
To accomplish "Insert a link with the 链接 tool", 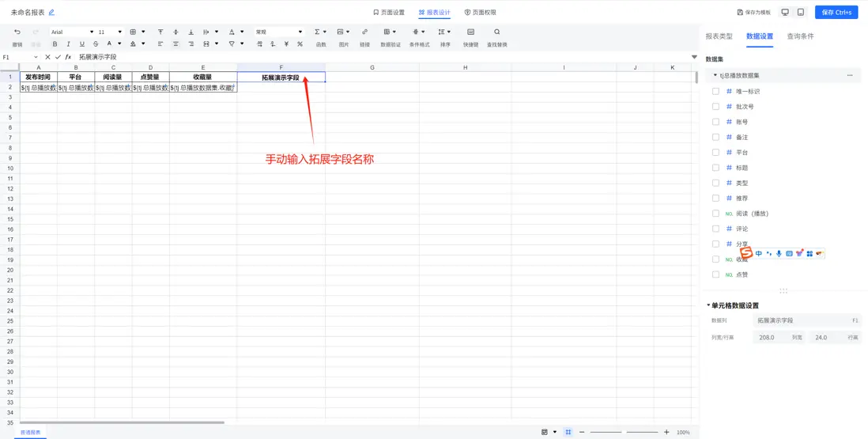I will 364,37.
